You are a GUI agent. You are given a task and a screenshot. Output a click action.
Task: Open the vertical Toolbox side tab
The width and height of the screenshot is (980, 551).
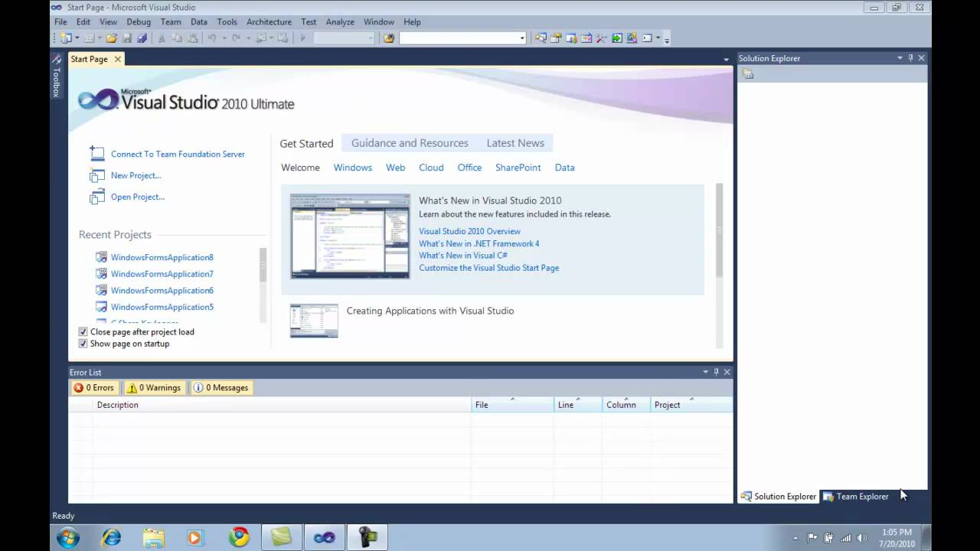pos(56,76)
